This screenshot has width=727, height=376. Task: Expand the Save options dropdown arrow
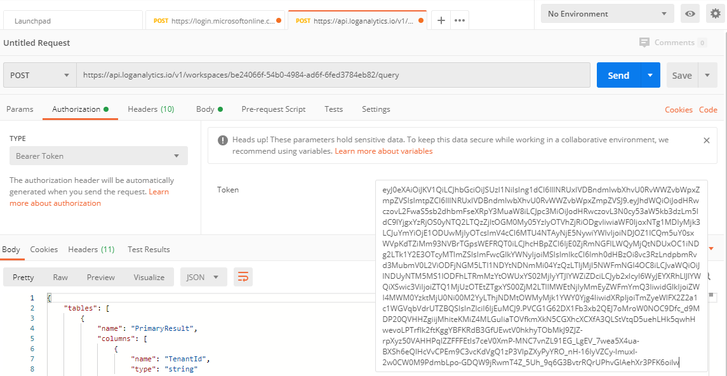pyautogui.click(x=707, y=75)
